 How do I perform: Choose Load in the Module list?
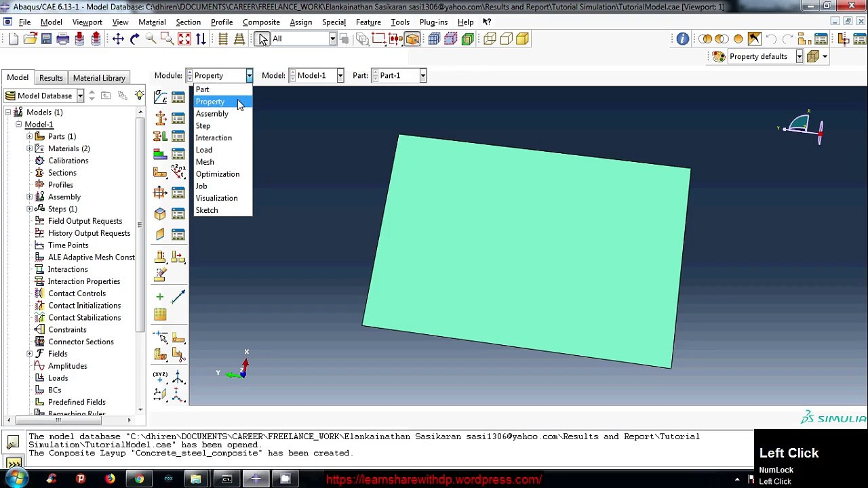tap(222, 150)
